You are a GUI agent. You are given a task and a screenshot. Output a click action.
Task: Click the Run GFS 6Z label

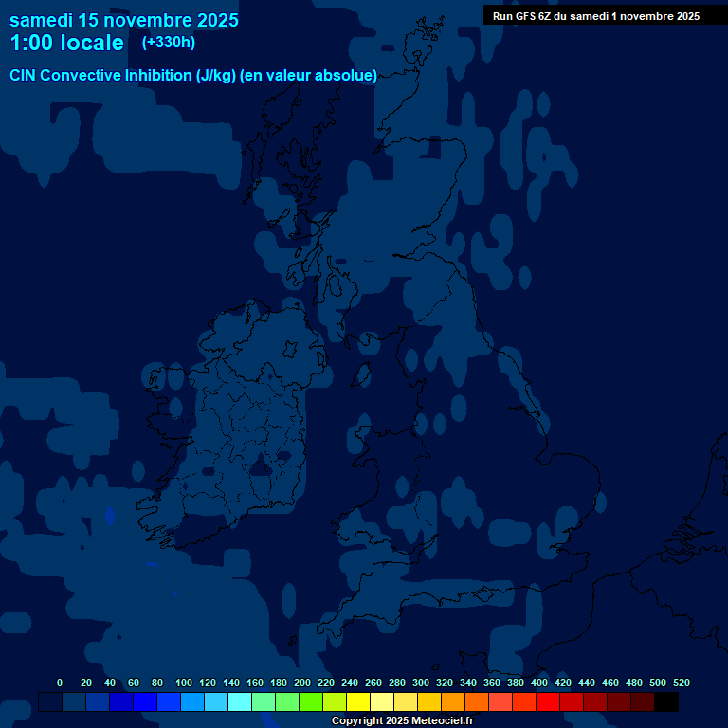click(595, 16)
